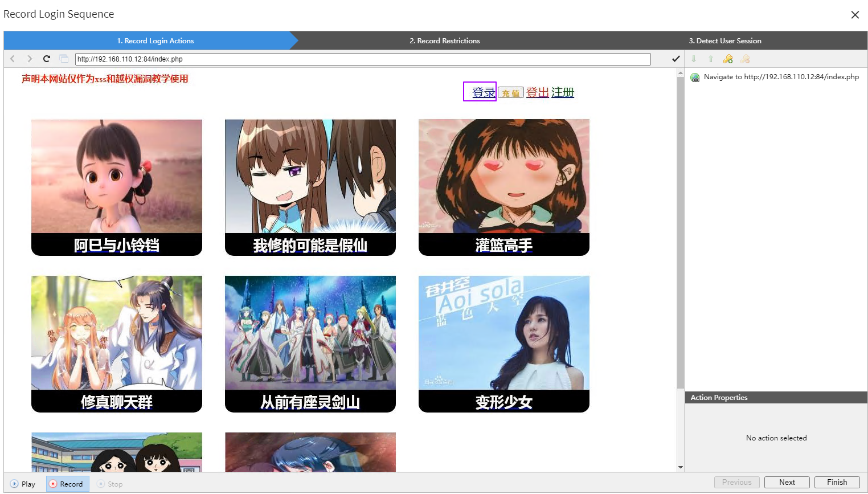Image resolution: width=868 pixels, height=494 pixels.
Task: Close the Record Login Sequence dialog
Action: click(x=855, y=15)
